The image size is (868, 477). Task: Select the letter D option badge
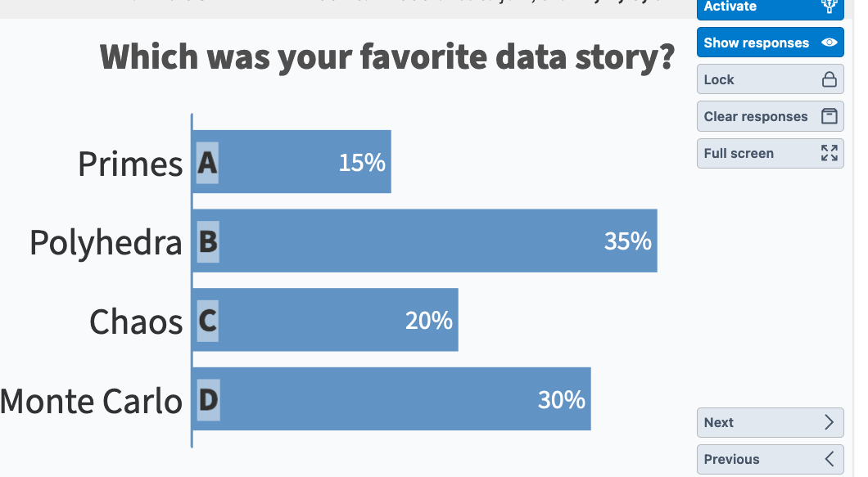tap(207, 400)
